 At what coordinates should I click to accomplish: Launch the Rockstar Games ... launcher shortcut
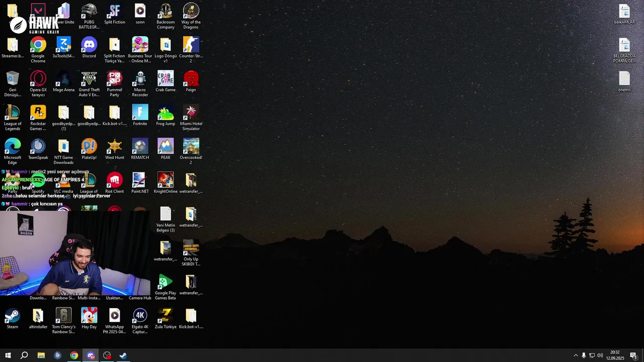tap(38, 118)
